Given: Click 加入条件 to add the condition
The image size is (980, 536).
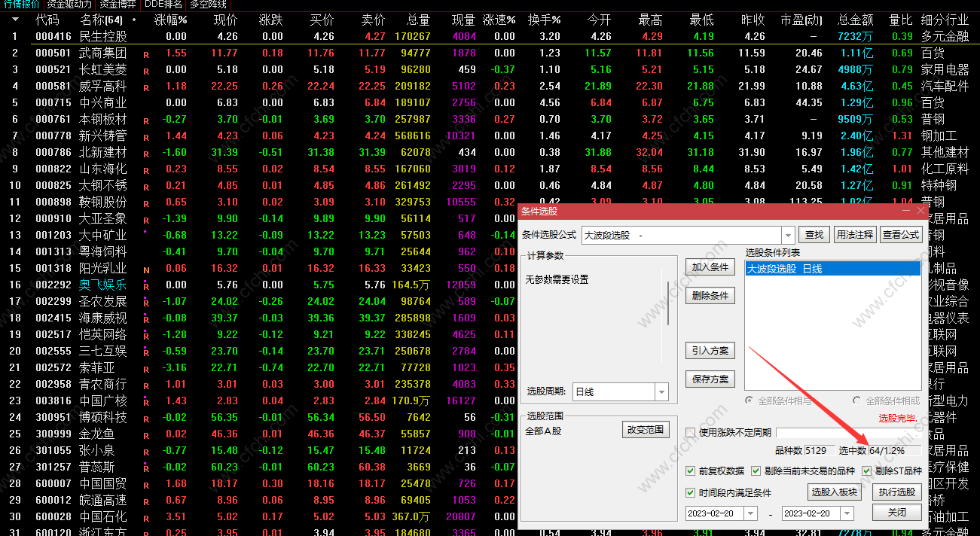Looking at the screenshot, I should [710, 267].
